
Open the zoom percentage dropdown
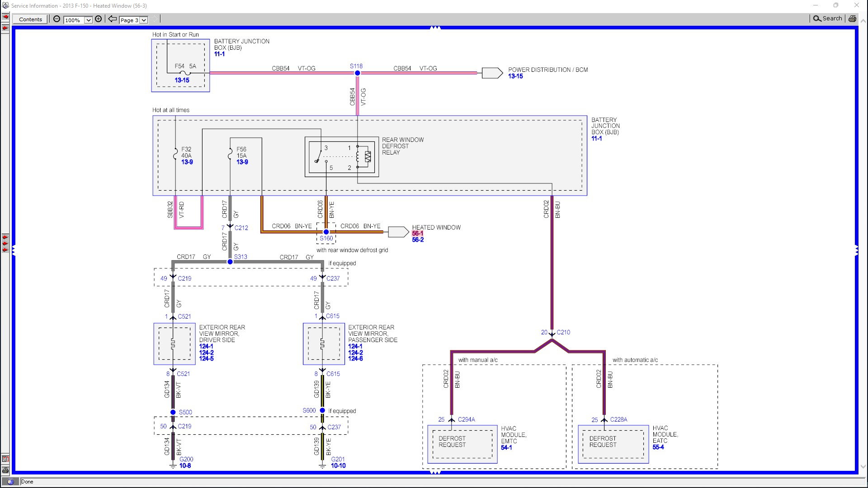coord(89,20)
